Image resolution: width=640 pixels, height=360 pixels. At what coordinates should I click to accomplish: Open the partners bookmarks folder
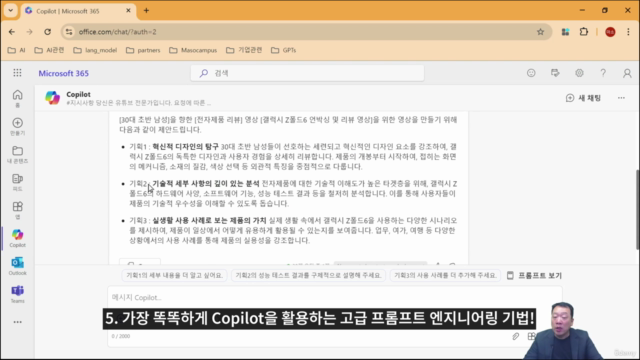(143, 50)
